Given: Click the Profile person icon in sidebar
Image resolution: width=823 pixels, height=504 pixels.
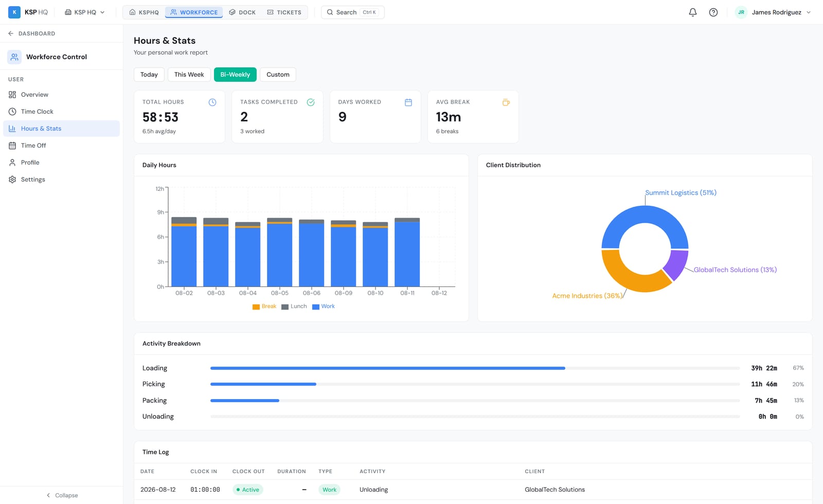Looking at the screenshot, I should [x=12, y=163].
